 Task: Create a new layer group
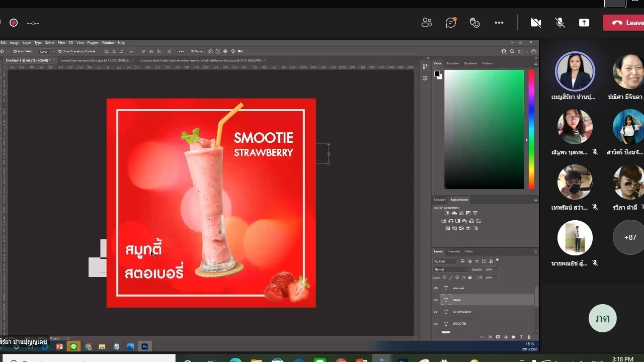(513, 337)
